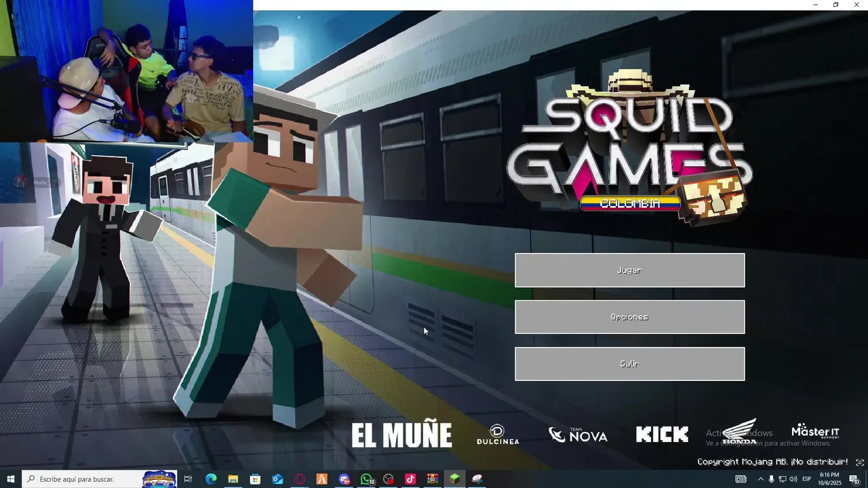The height and width of the screenshot is (488, 868).
Task: Switch the ESP input language
Action: pyautogui.click(x=807, y=479)
